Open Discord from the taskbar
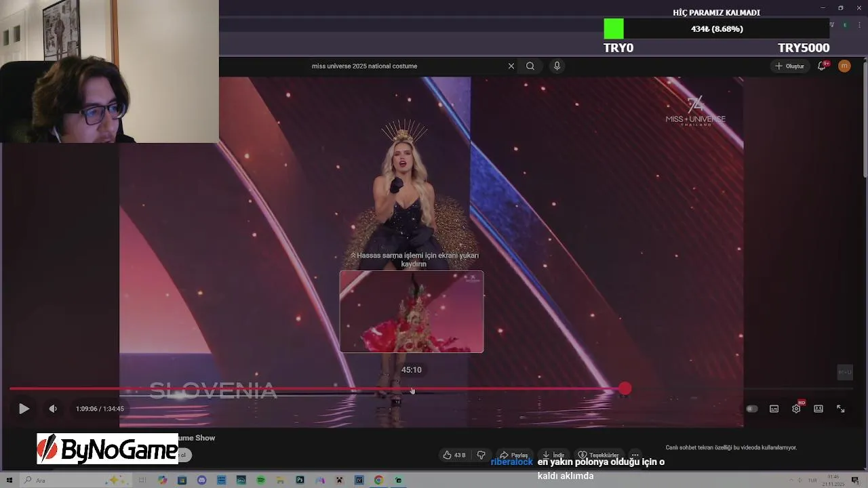The image size is (868, 488). click(x=201, y=480)
